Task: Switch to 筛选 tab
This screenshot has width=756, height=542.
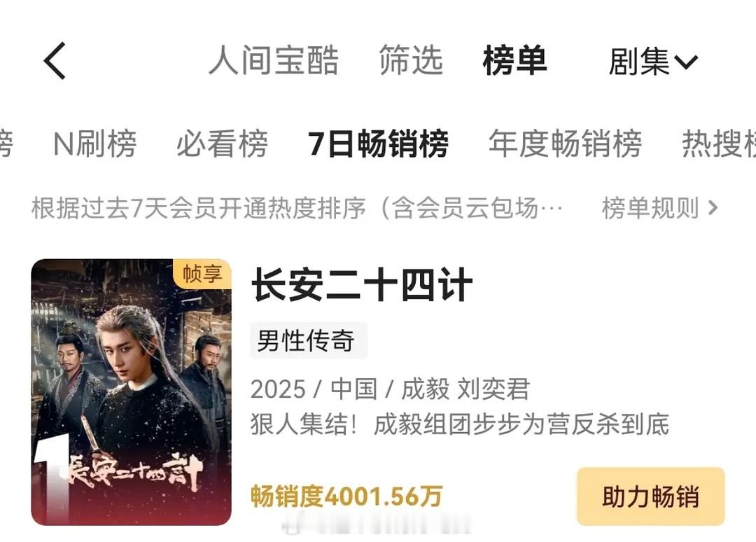Action: [x=411, y=60]
